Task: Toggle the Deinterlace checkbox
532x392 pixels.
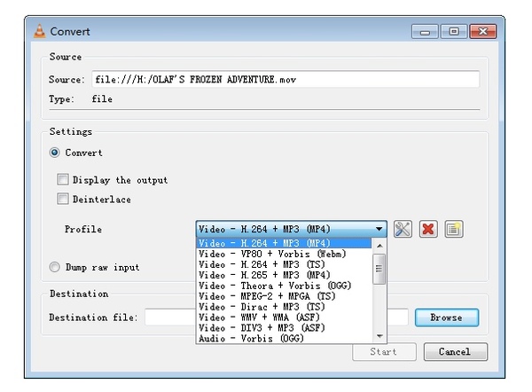Action: coord(63,199)
